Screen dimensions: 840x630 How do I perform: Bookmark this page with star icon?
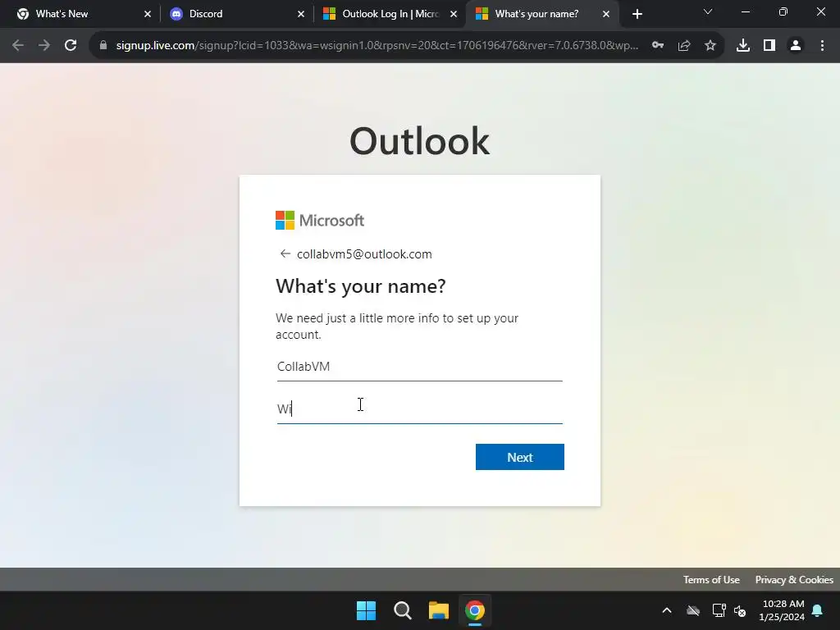pyautogui.click(x=710, y=46)
